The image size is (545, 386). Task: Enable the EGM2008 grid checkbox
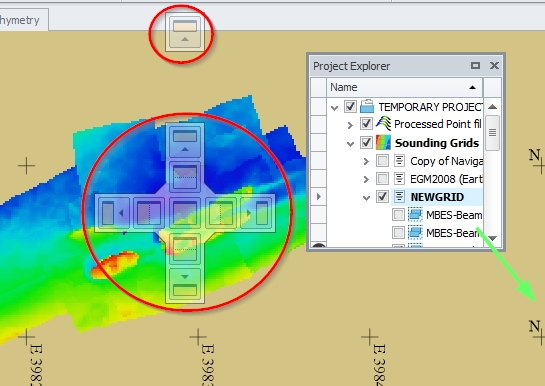coord(382,179)
